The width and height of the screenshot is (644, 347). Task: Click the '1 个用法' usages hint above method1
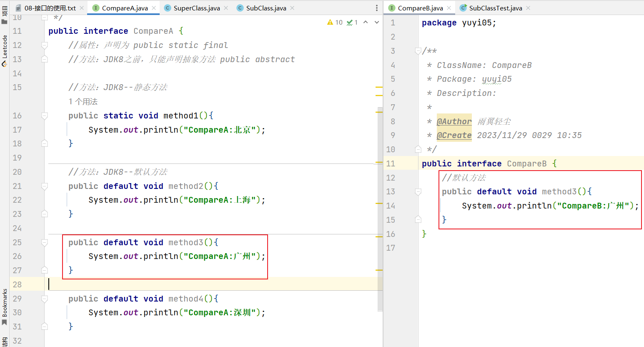point(83,101)
